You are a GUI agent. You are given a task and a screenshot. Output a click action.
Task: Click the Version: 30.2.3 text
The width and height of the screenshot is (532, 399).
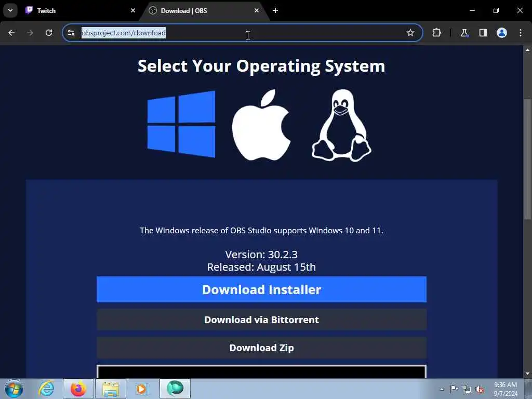261,255
